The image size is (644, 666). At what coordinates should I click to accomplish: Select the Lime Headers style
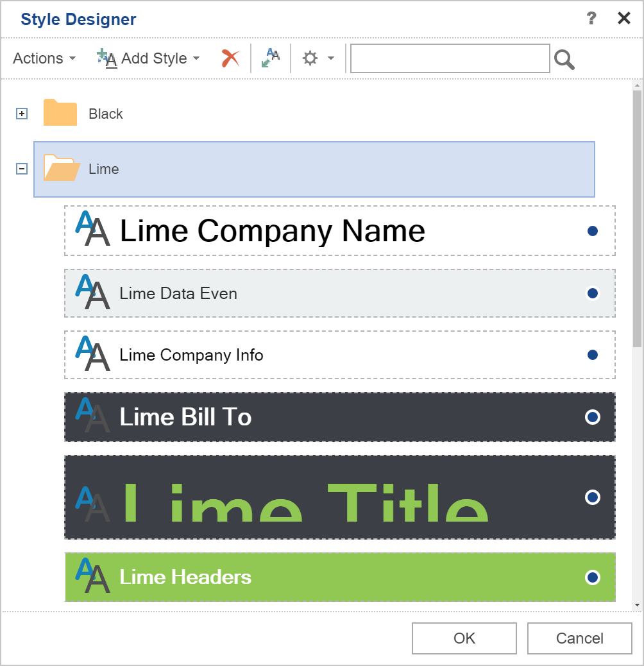click(x=339, y=577)
